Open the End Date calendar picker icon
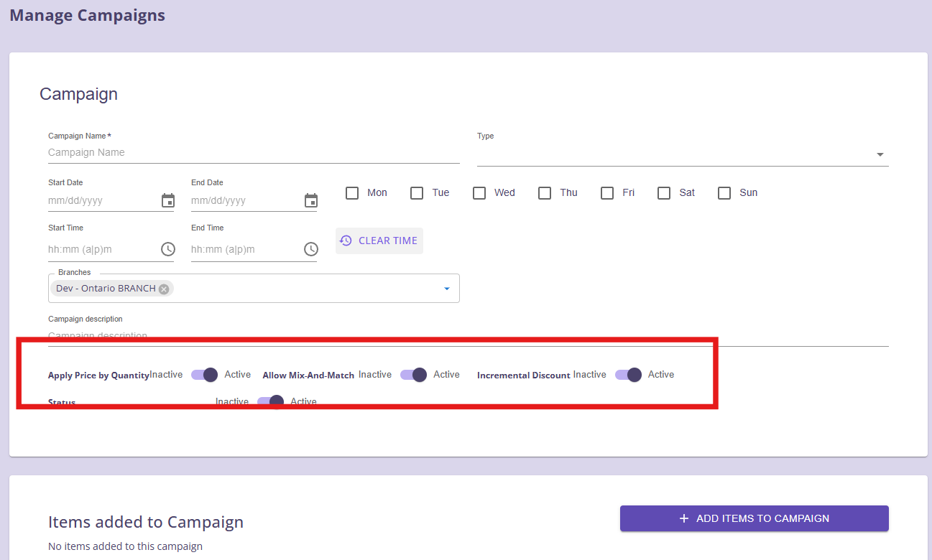The image size is (932, 560). 311,200
